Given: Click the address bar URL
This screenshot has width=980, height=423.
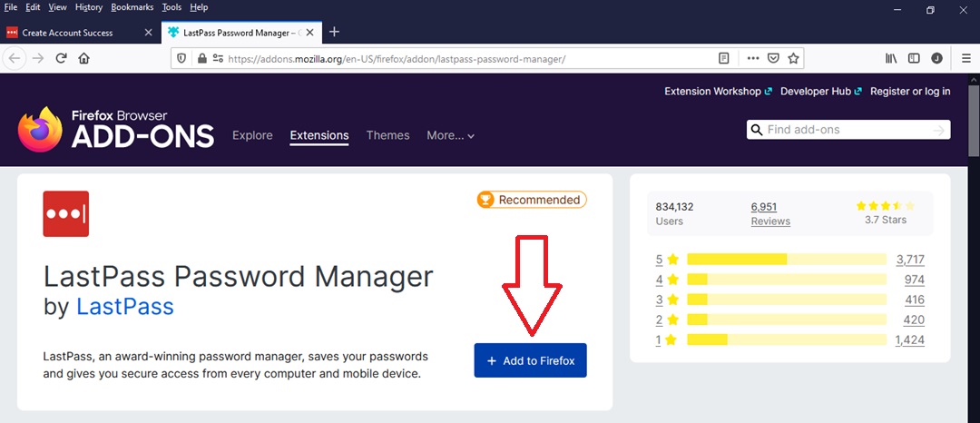Looking at the screenshot, I should pos(397,59).
